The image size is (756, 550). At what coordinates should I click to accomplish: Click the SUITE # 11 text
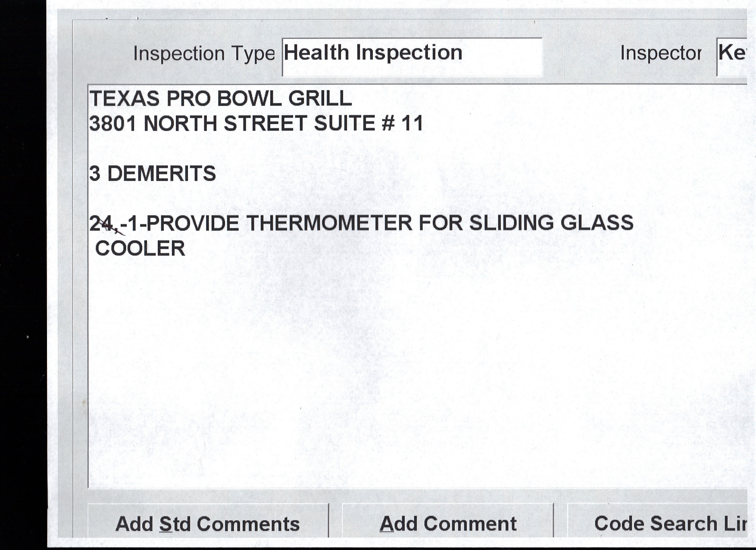(x=369, y=124)
